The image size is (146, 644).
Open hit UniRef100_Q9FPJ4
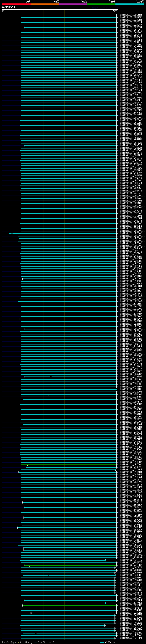[x=131, y=22]
